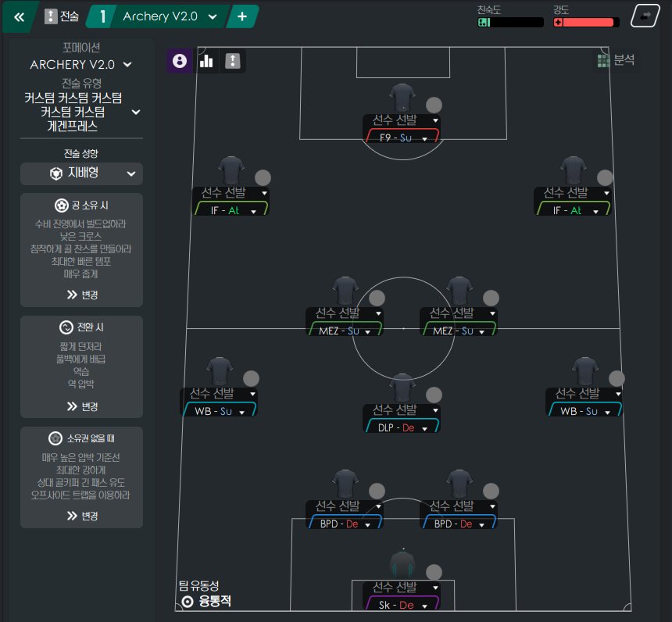Viewport: 672px width, 622px height.
Task: Open the bar-chart stats view icon
Action: click(206, 60)
